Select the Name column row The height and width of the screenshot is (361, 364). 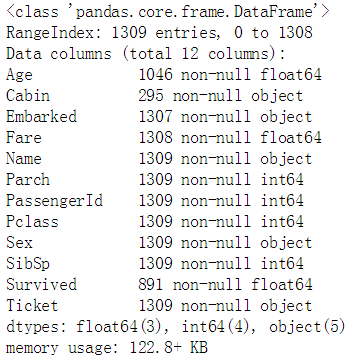(x=159, y=159)
